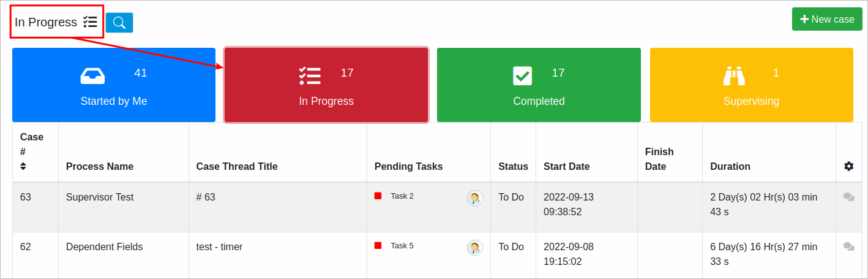Open the Task 2 pending task

coord(402,196)
